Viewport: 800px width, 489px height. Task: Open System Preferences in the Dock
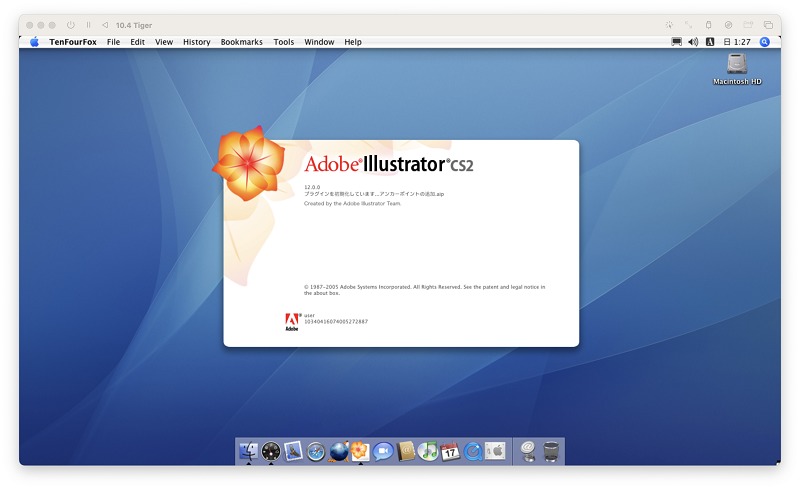point(495,451)
